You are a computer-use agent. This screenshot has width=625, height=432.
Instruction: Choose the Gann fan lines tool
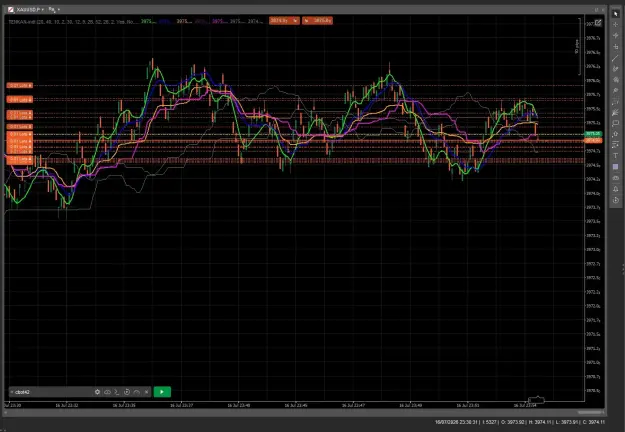point(615,112)
